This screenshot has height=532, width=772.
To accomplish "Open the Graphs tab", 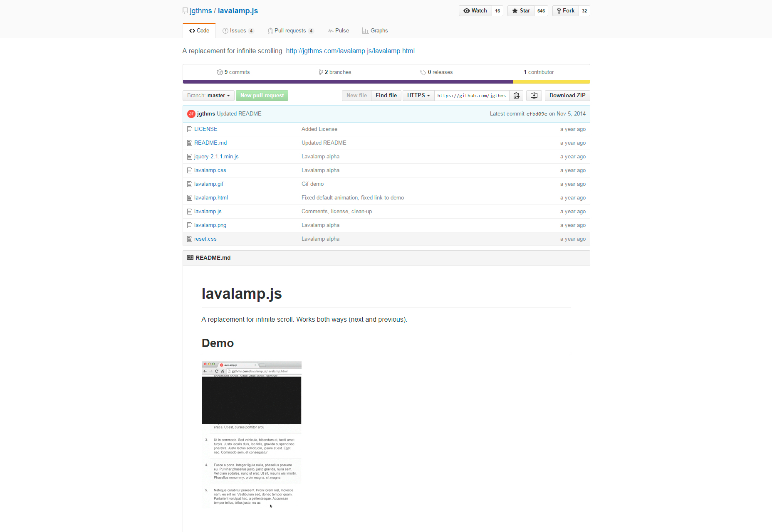I will click(375, 31).
